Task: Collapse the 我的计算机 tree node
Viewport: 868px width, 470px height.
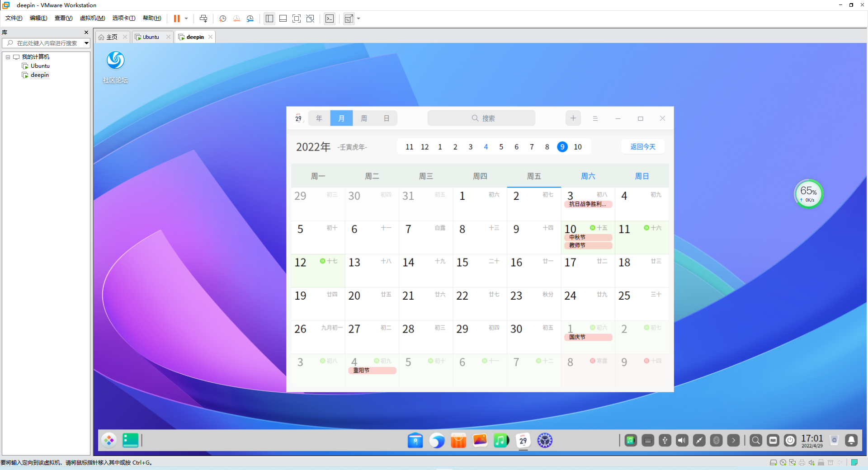Action: 8,57
